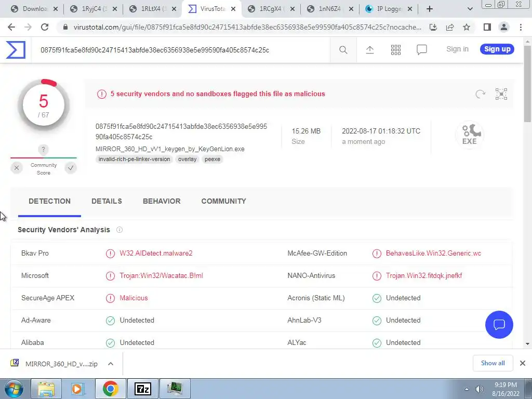Expand the tab search dropdown arrow
This screenshot has width=532, height=399.
tap(470, 9)
